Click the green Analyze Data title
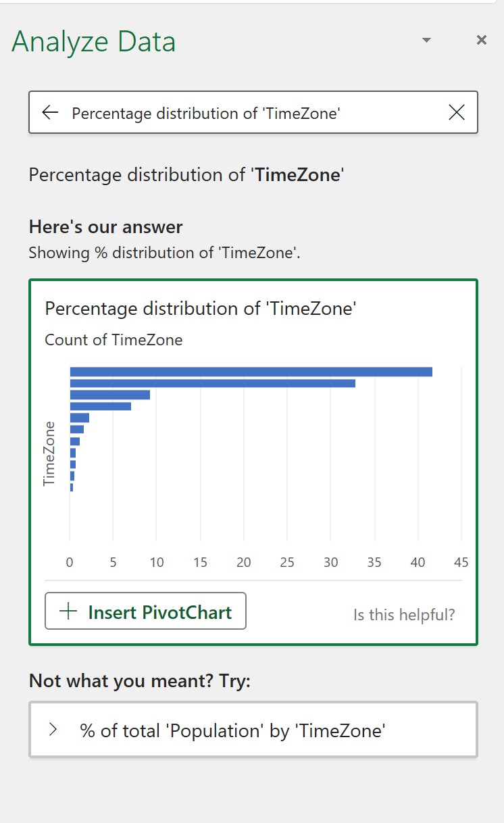 93,41
